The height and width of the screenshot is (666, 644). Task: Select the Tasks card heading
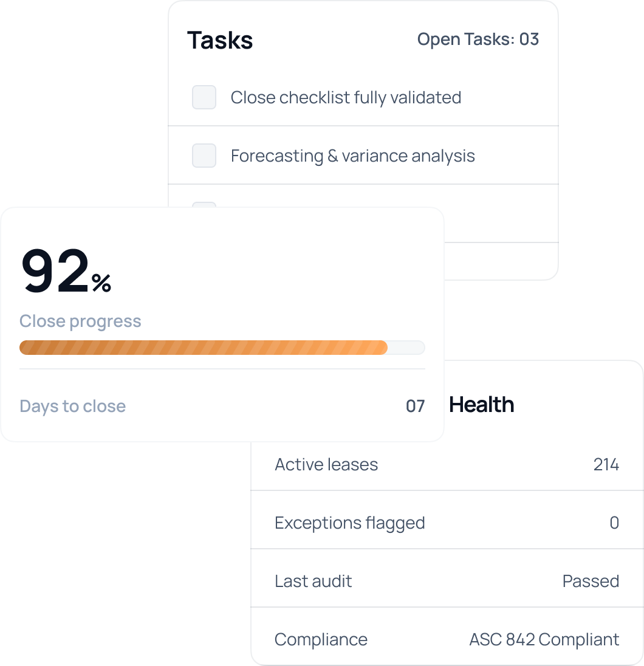coord(220,40)
